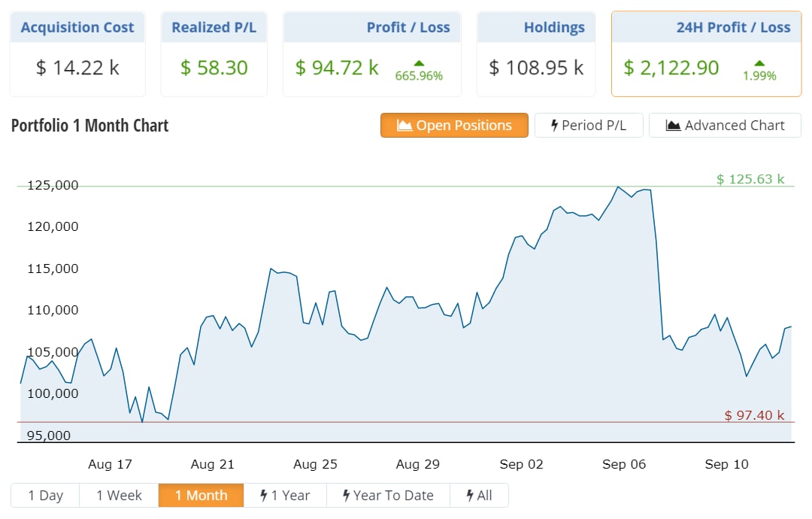Viewport: 812px width, 519px height.
Task: Click green up arrow above 665.96%
Action: [x=419, y=63]
